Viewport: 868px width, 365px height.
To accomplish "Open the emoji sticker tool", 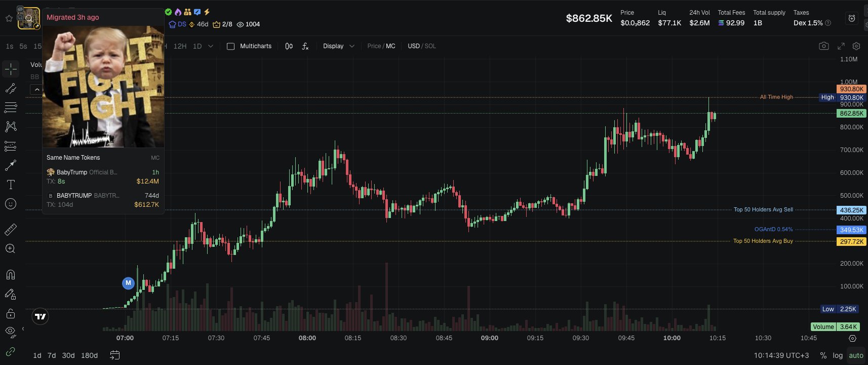I will click(x=11, y=204).
